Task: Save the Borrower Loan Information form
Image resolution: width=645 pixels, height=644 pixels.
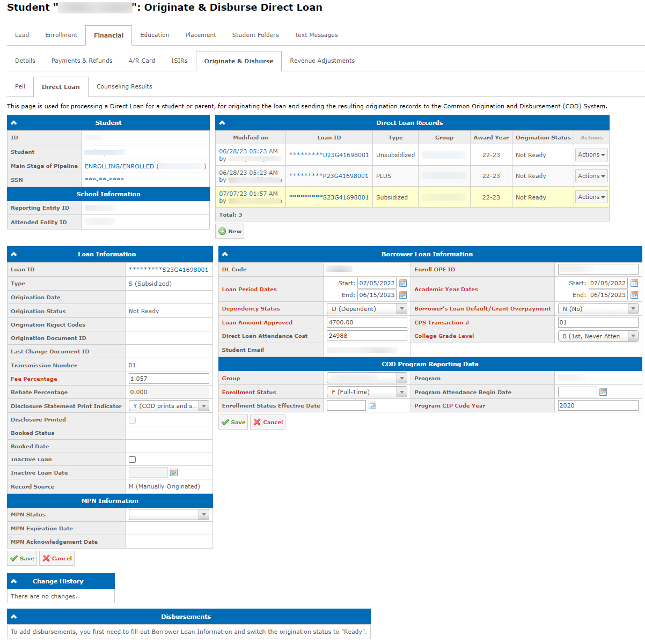Action: coord(233,422)
